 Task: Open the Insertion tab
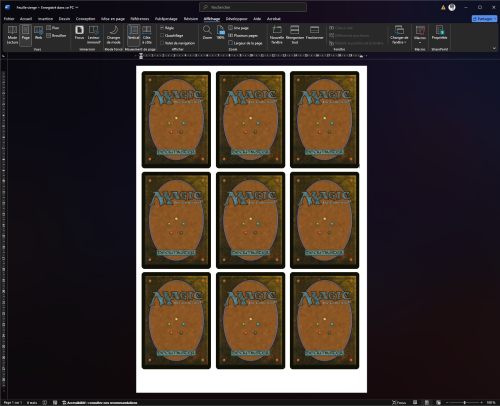(45, 19)
